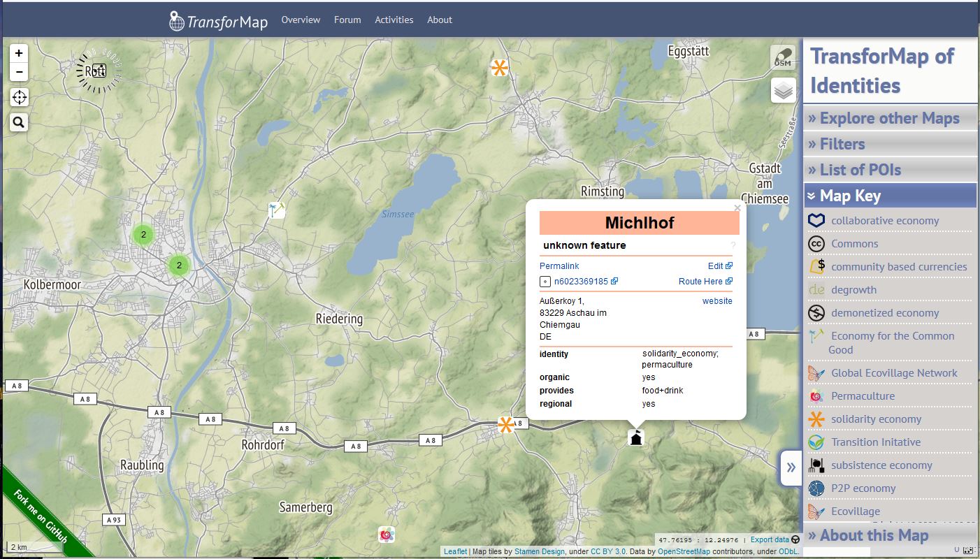The width and height of the screenshot is (980, 559).
Task: Zoom in the map with plus button
Action: (x=19, y=53)
